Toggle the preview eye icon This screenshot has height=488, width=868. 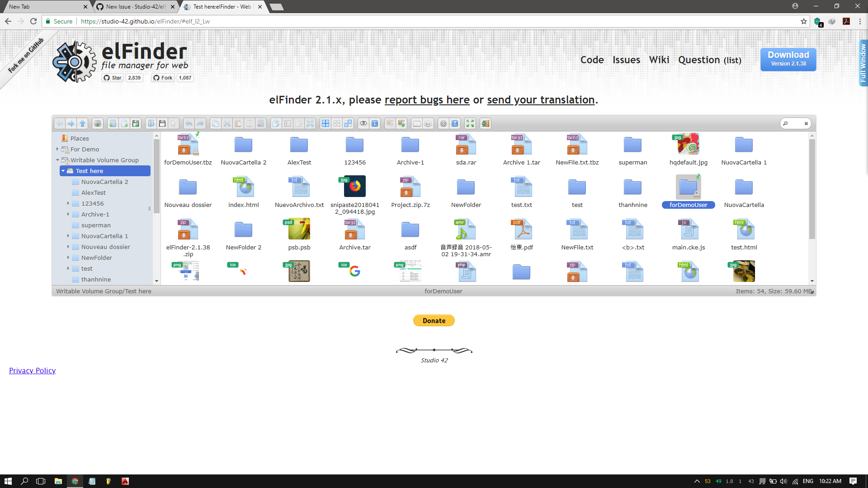(363, 123)
